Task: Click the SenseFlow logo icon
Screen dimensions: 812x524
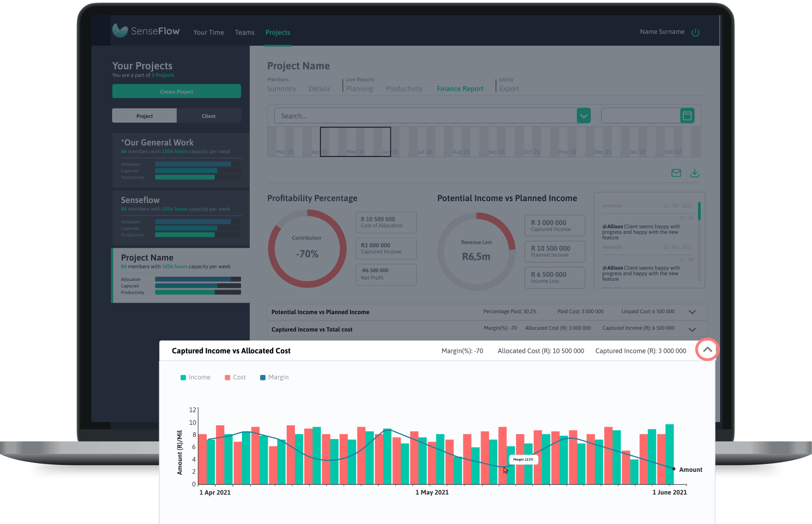Action: point(120,31)
